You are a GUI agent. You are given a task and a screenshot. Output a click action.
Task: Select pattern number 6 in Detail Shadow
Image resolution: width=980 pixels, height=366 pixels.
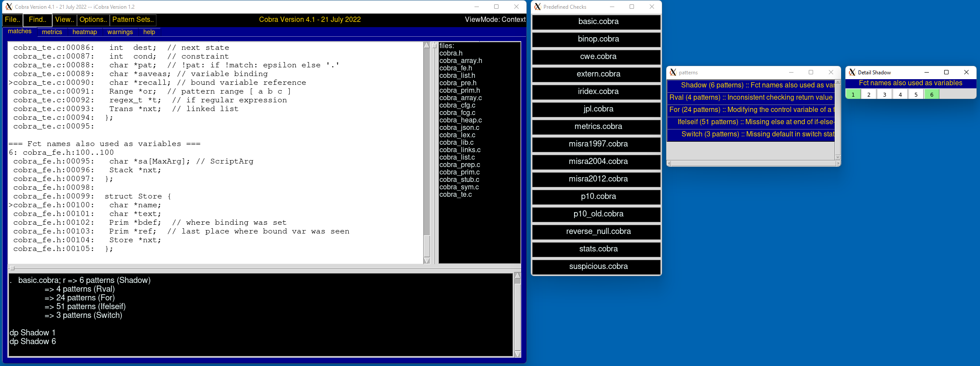[932, 94]
